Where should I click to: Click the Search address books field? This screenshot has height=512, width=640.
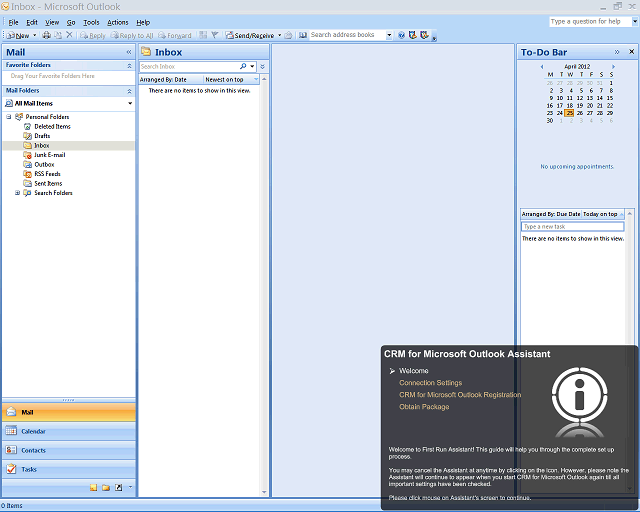click(x=347, y=35)
